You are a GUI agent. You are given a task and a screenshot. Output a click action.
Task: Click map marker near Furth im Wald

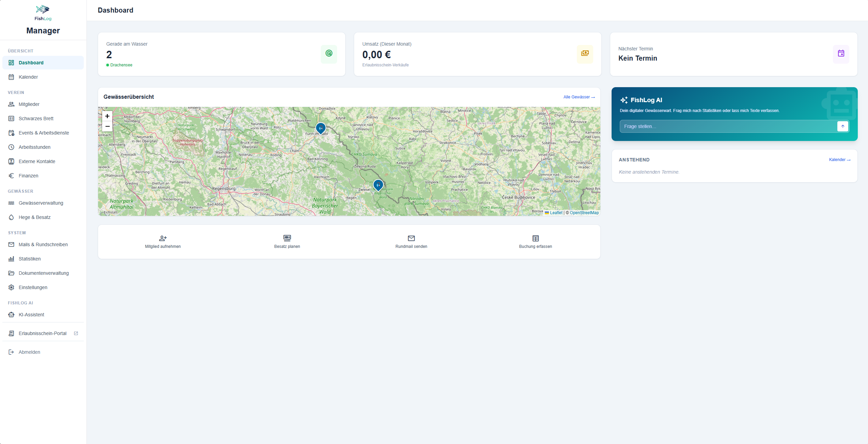321,128
